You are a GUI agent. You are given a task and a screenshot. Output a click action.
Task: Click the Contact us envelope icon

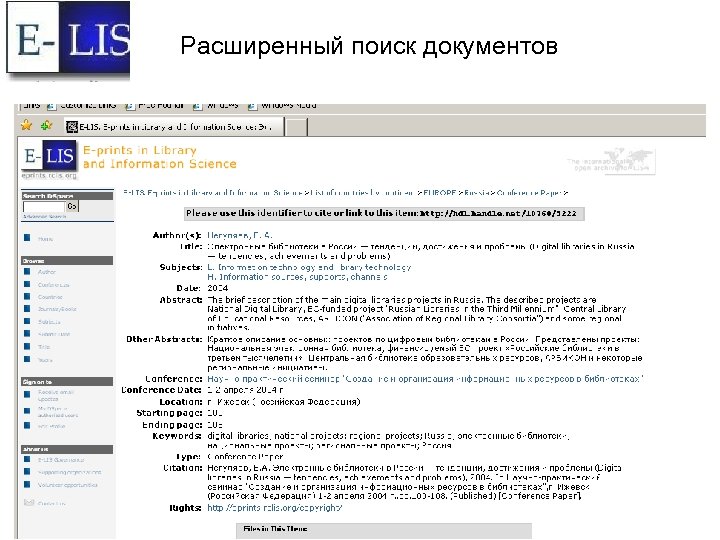coord(28,502)
